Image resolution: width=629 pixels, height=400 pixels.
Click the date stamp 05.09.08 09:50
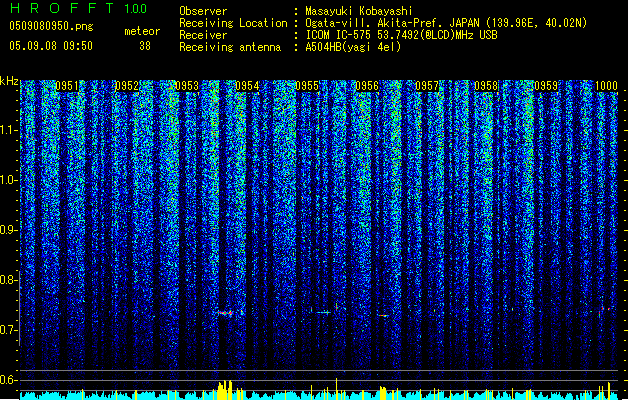(x=51, y=46)
